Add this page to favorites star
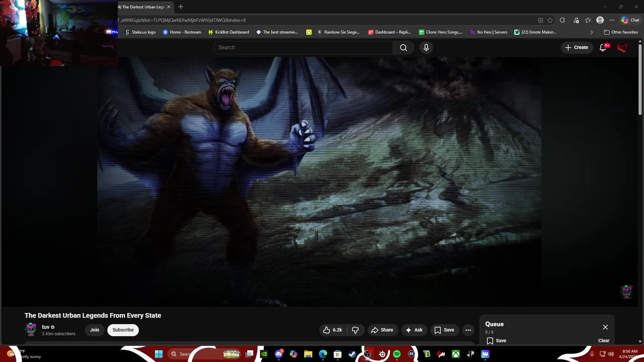 tap(550, 20)
